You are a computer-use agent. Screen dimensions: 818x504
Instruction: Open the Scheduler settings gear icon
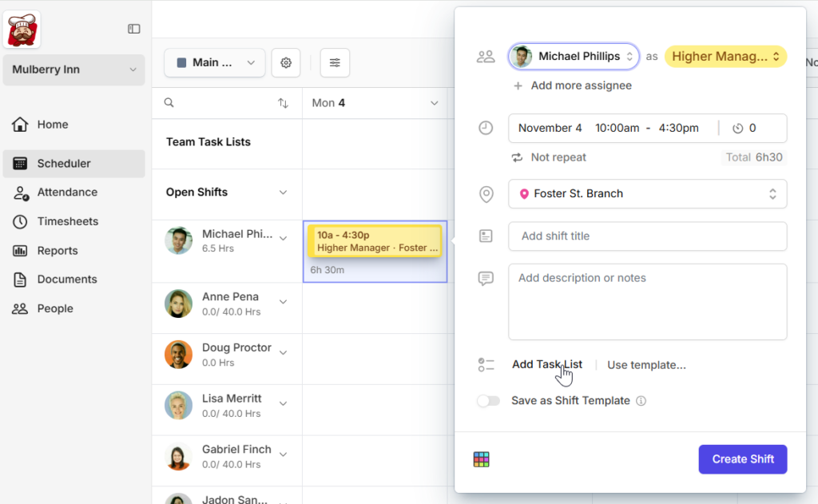286,62
